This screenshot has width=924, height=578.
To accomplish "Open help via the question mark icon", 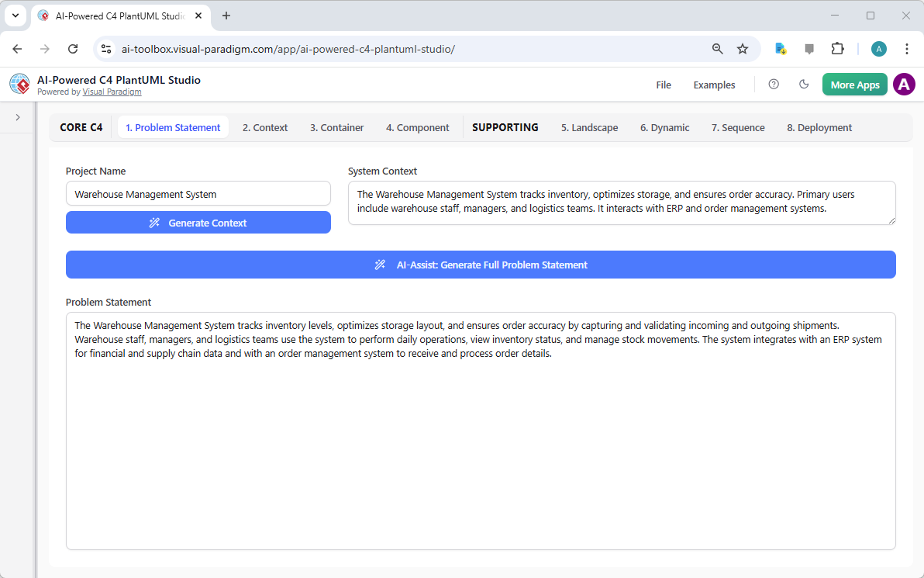I will (x=773, y=85).
